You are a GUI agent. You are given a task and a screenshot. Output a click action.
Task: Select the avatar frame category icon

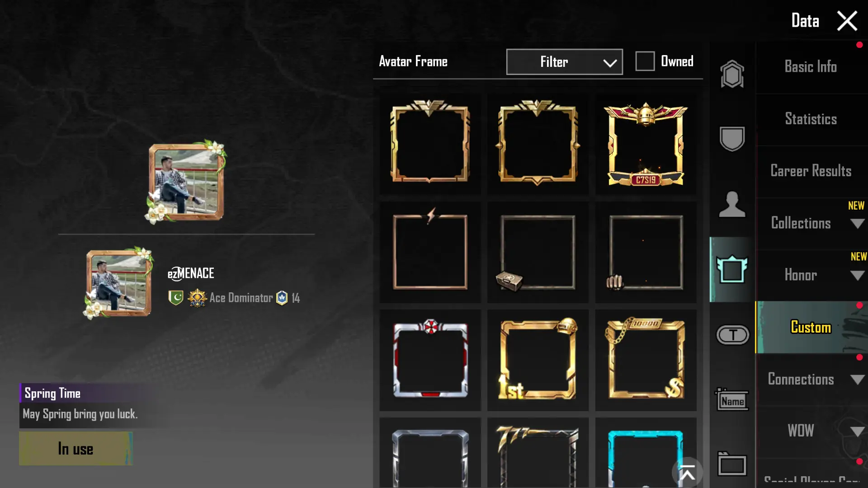[x=732, y=269]
